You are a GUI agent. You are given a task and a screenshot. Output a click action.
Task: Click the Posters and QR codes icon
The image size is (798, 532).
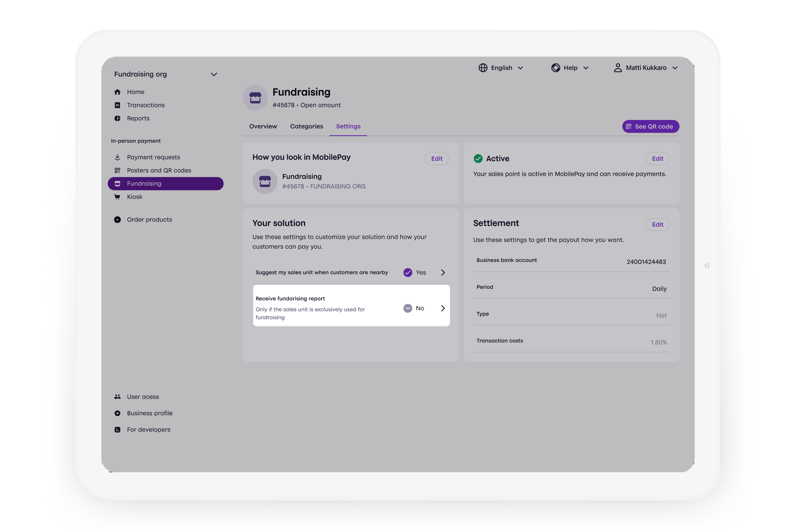[x=117, y=170]
